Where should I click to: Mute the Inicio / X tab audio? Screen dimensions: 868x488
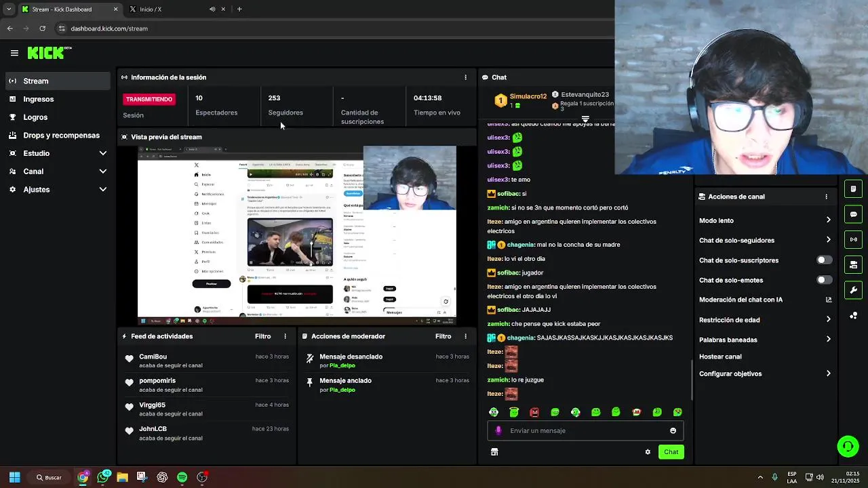coord(212,9)
